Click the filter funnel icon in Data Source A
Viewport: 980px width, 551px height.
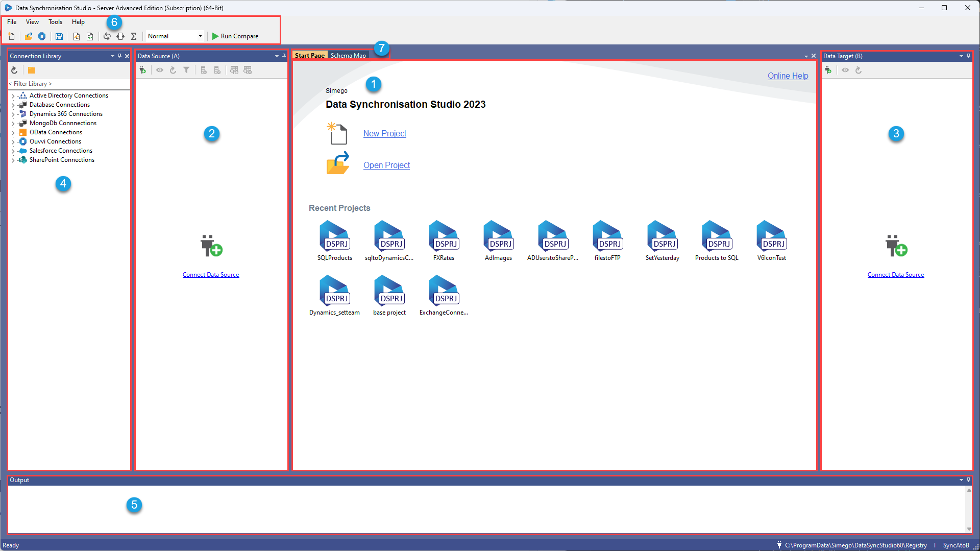[186, 70]
